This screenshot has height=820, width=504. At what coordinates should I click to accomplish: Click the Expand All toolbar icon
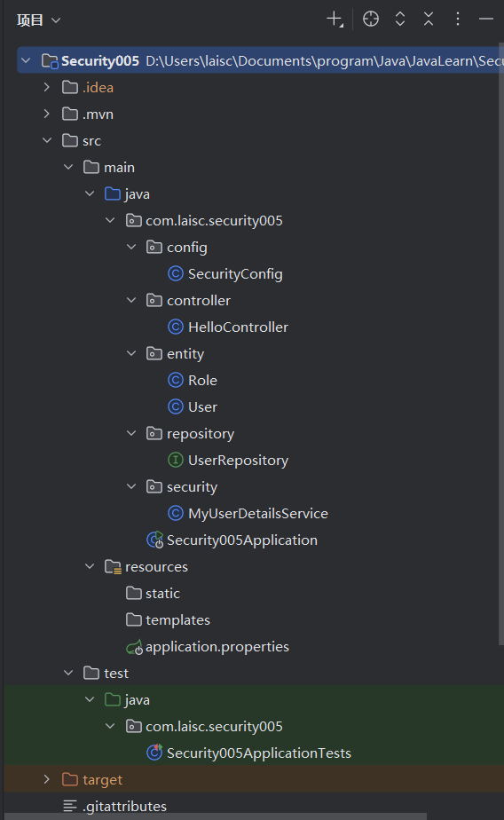tap(400, 20)
